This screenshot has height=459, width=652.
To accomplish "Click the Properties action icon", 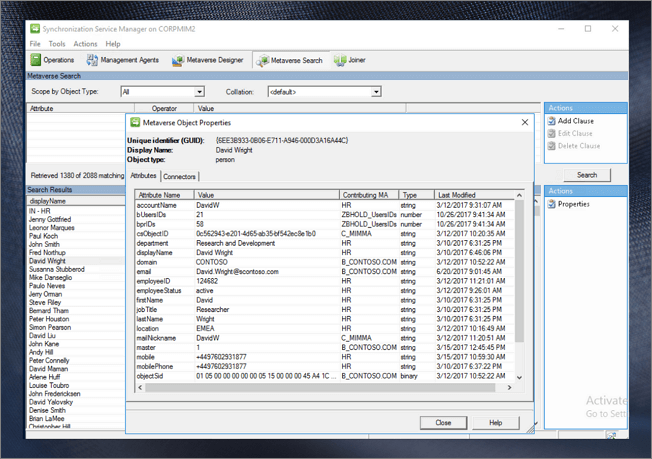I will coord(551,204).
